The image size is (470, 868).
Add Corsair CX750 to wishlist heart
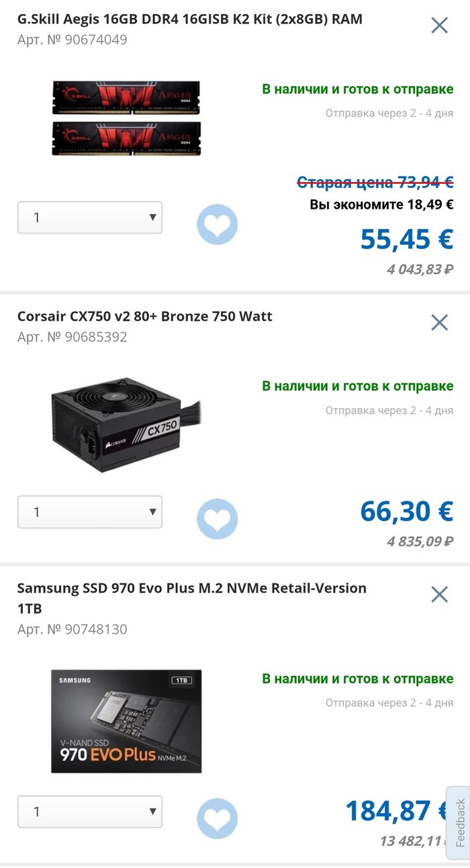pyautogui.click(x=217, y=518)
